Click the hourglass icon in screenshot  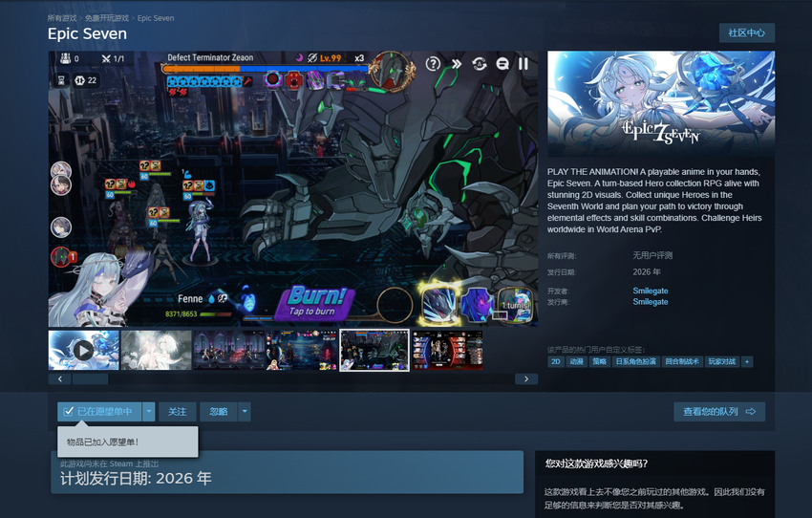(60, 80)
